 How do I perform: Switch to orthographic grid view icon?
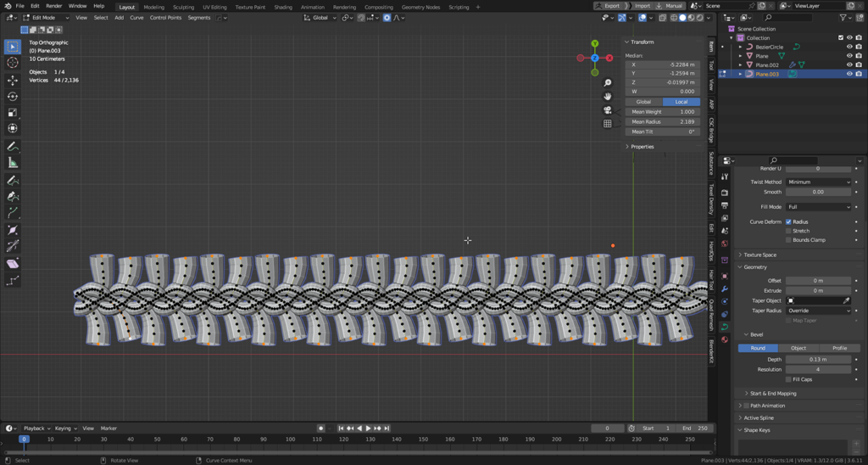[x=608, y=124]
